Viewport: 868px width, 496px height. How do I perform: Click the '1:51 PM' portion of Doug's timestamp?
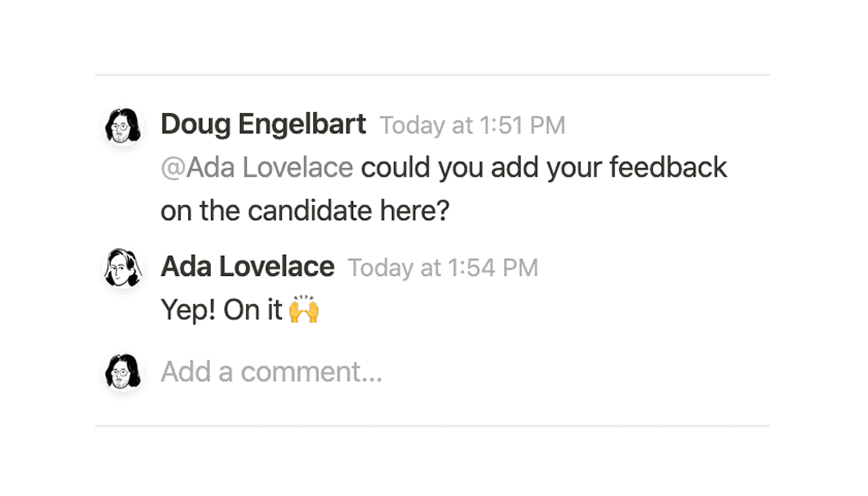coord(523,125)
